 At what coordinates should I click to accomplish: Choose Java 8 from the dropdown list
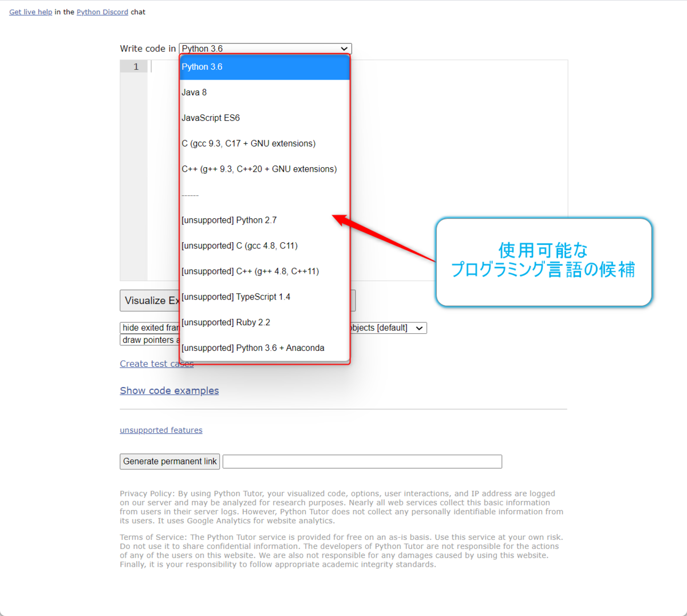[x=264, y=92]
